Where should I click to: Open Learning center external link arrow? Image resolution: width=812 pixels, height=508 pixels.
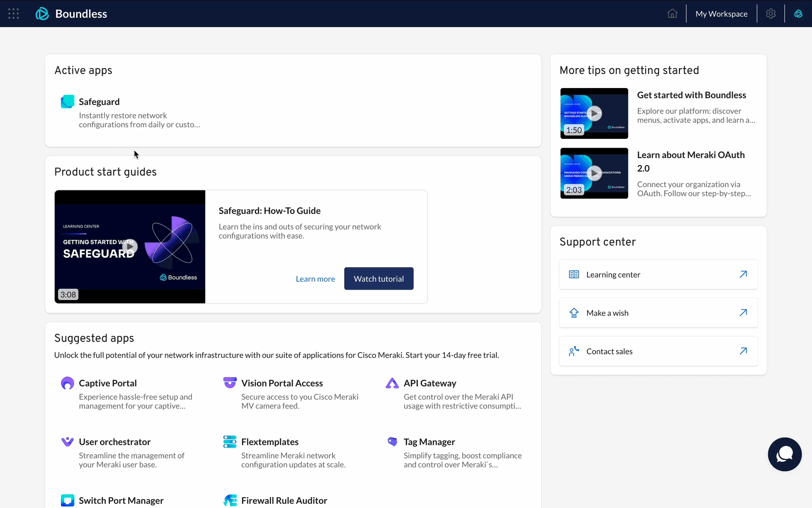[x=743, y=274]
